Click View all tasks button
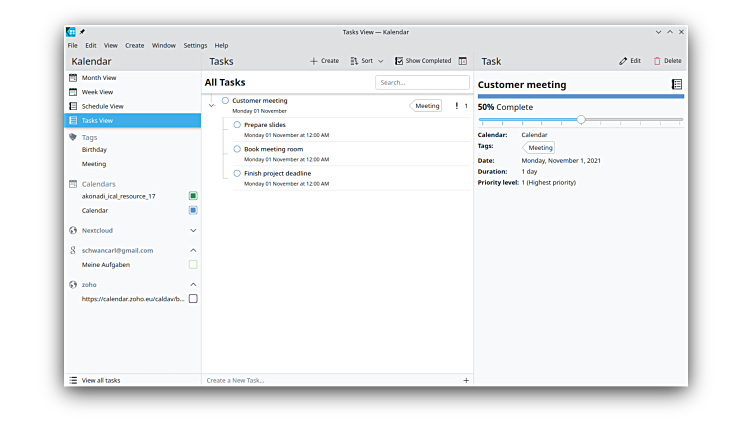The width and height of the screenshot is (752, 423). click(x=100, y=380)
